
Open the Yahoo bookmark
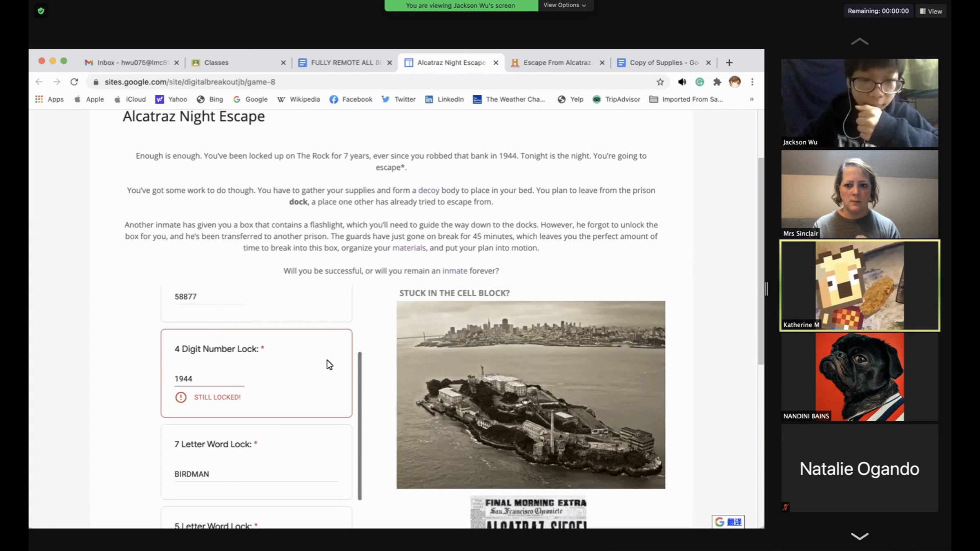pos(171,99)
